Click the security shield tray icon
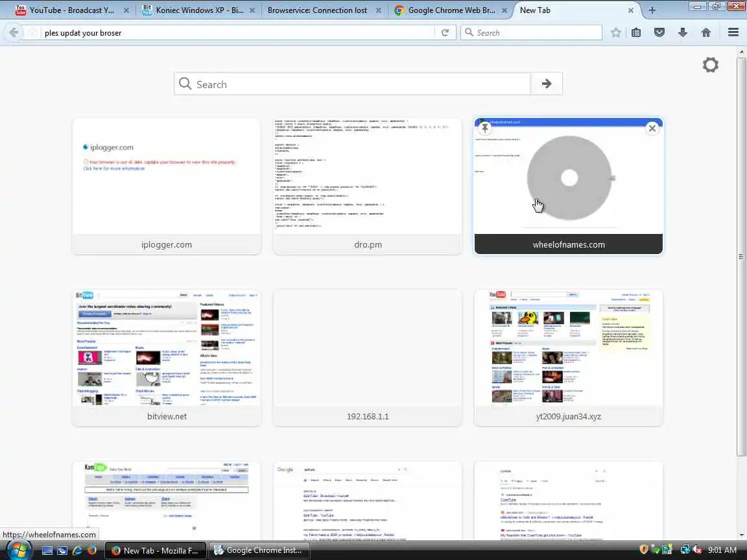The width and height of the screenshot is (747, 560). [x=644, y=550]
